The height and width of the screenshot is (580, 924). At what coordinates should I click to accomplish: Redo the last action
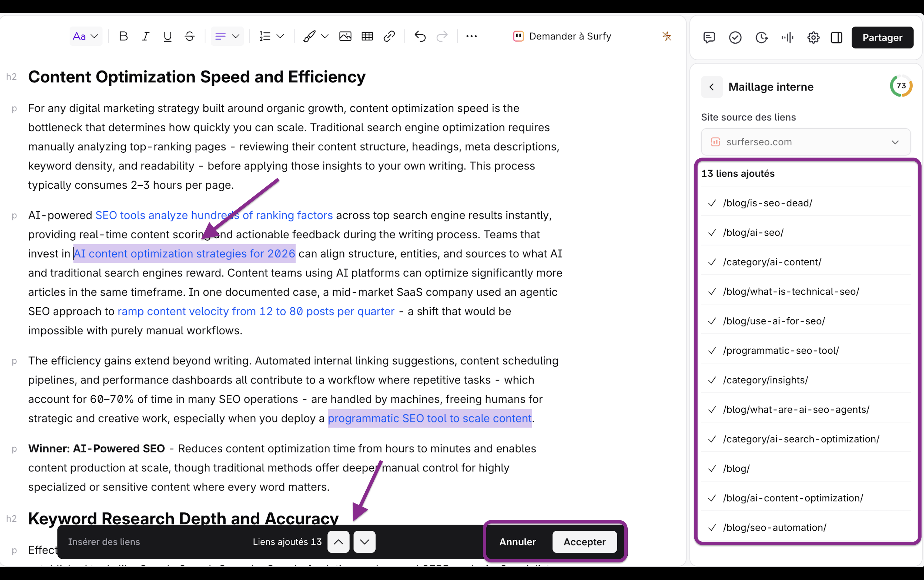coord(442,36)
